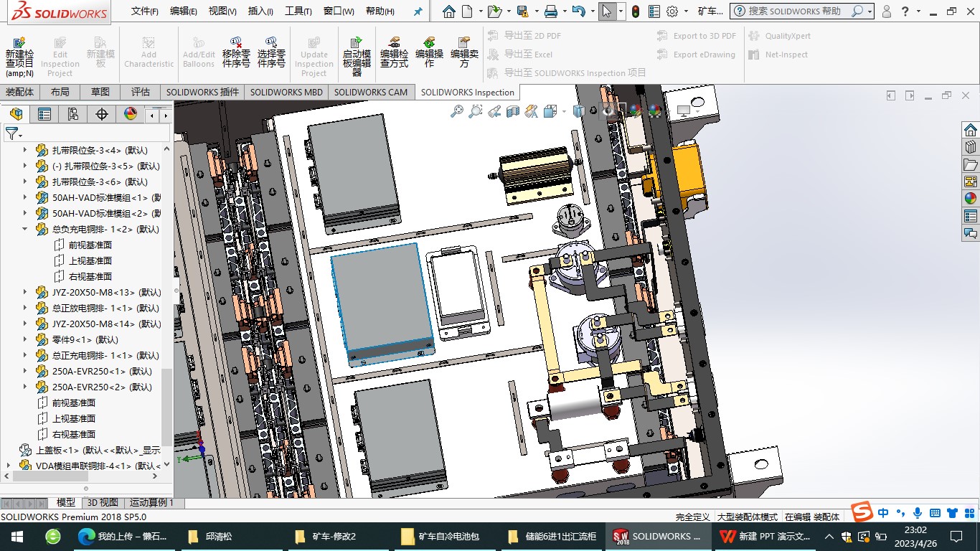Select Add Characteristic in the Inspection ribbon
Screen dimensions: 980x551
click(149, 54)
